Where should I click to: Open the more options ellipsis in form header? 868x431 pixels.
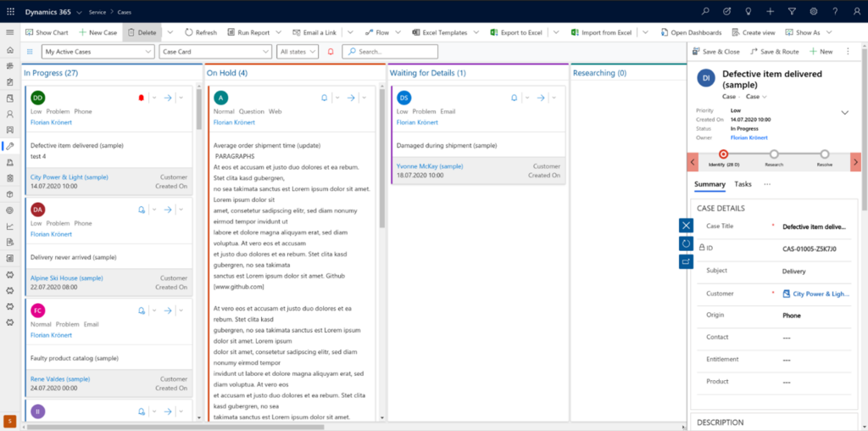pyautogui.click(x=848, y=52)
